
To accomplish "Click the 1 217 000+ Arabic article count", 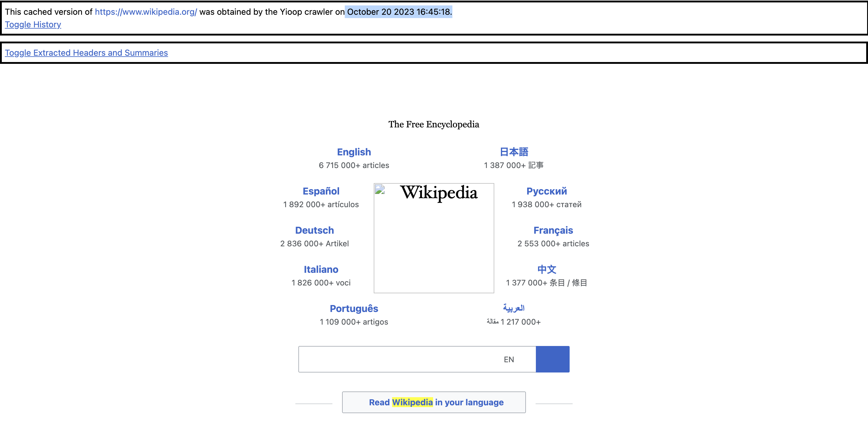I will coord(514,322).
